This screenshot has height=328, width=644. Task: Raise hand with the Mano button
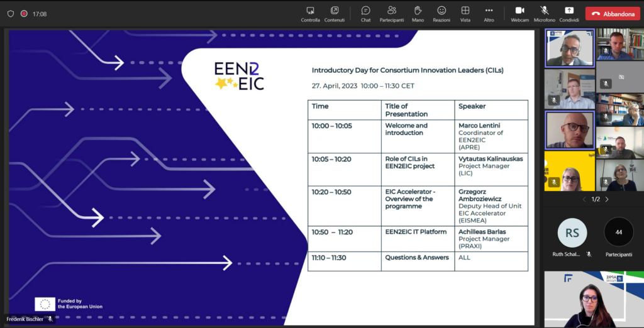tap(418, 14)
